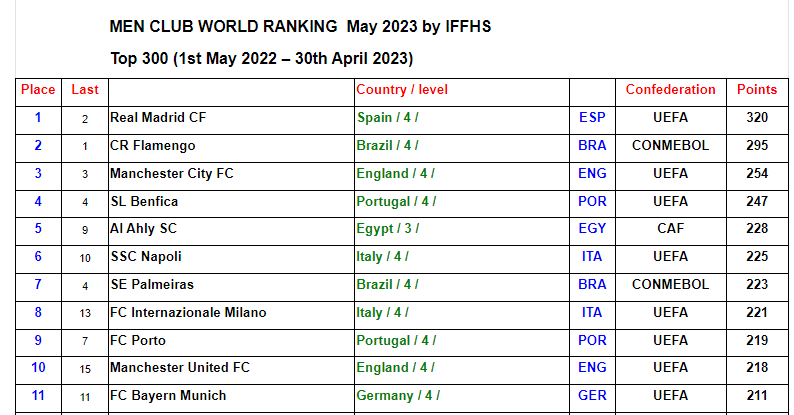Click the Spain / 4 / level cell

pyautogui.click(x=387, y=118)
